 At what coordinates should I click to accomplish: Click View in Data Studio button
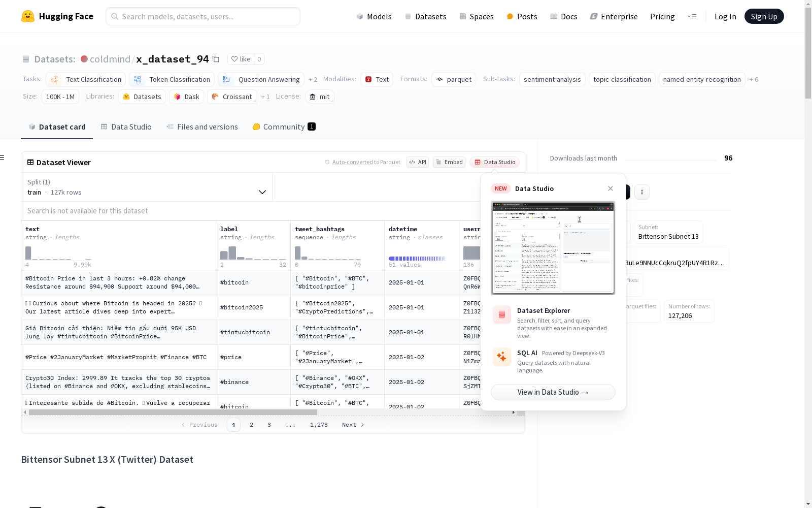553,392
